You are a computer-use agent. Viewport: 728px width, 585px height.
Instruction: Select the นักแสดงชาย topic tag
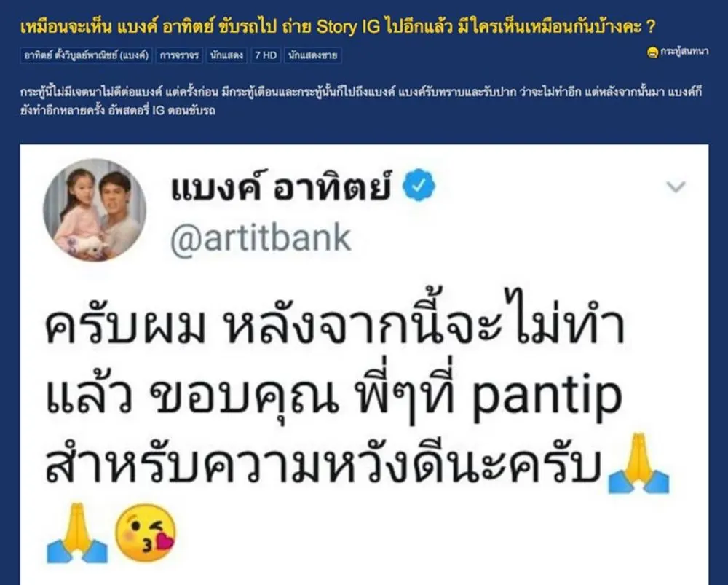click(x=312, y=55)
